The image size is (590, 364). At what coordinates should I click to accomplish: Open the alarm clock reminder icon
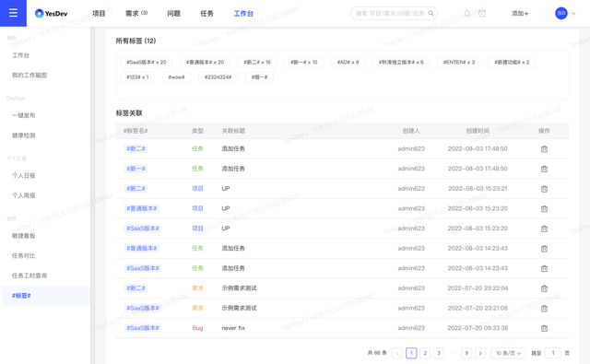click(x=482, y=13)
